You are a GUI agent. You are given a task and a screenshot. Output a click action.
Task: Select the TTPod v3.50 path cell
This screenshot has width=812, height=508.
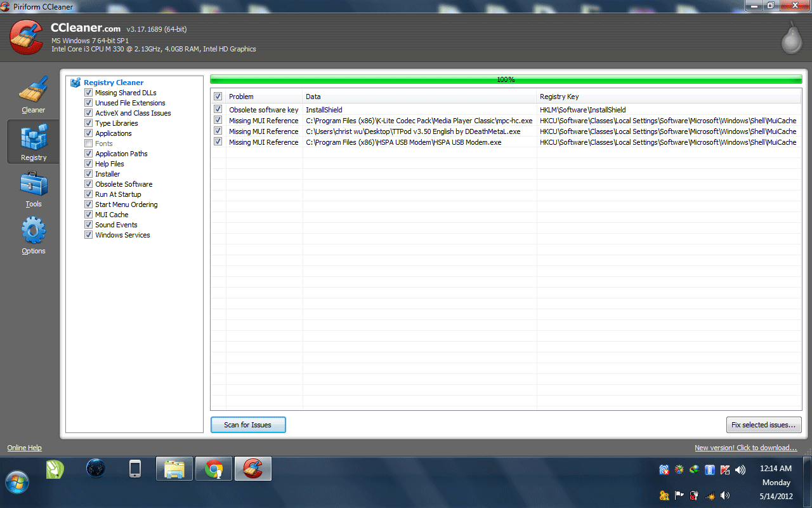click(x=419, y=131)
